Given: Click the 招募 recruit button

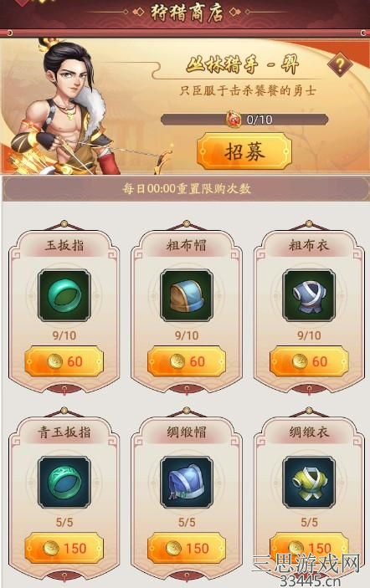Looking at the screenshot, I should coord(244,151).
